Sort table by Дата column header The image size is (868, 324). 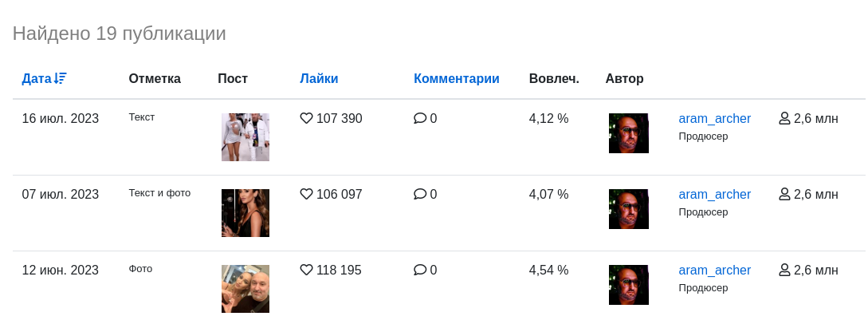click(37, 79)
